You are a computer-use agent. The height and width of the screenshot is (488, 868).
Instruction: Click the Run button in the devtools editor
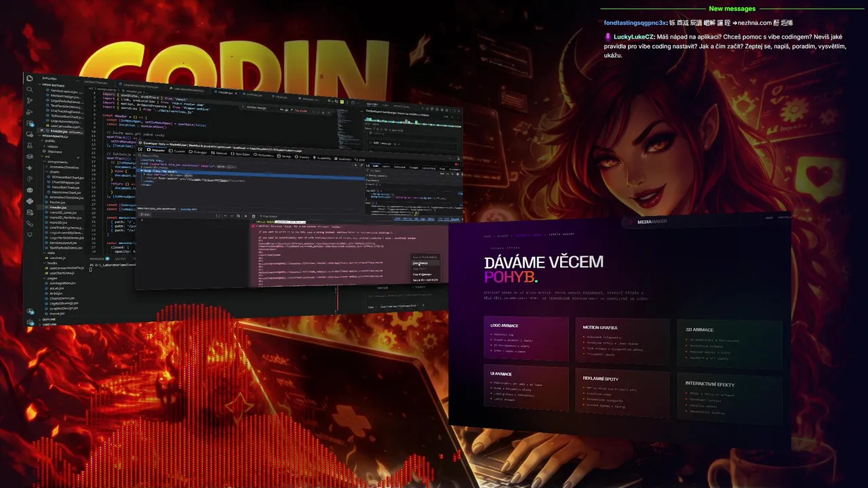pos(145,214)
